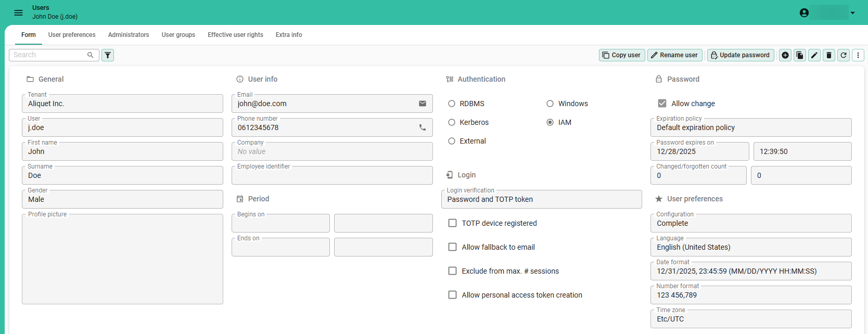Check Allow fallback to email
Image resolution: width=868 pixels, height=334 pixels.
tap(452, 247)
